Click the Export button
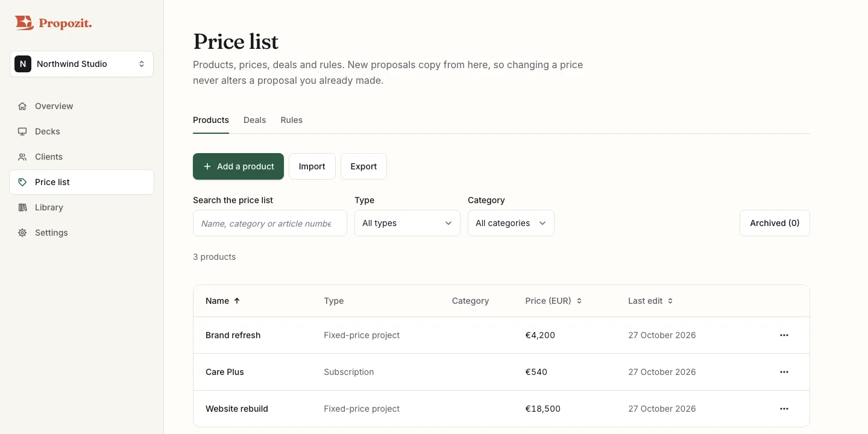This screenshot has width=868, height=434. [x=363, y=166]
